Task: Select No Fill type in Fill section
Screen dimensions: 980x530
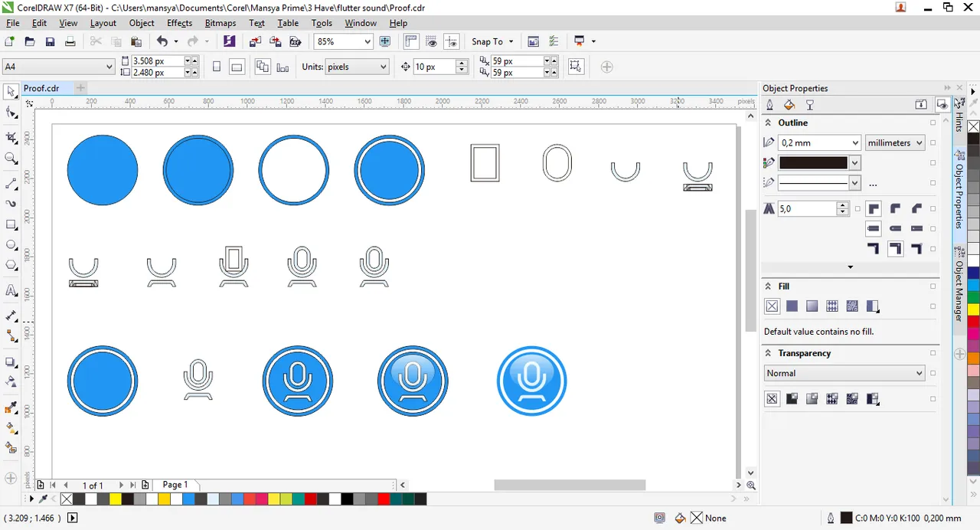Action: click(x=772, y=306)
